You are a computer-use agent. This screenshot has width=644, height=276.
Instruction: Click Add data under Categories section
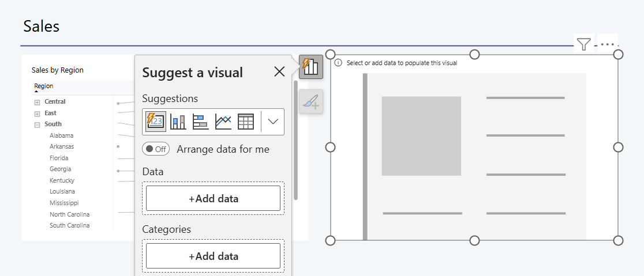[x=213, y=256]
